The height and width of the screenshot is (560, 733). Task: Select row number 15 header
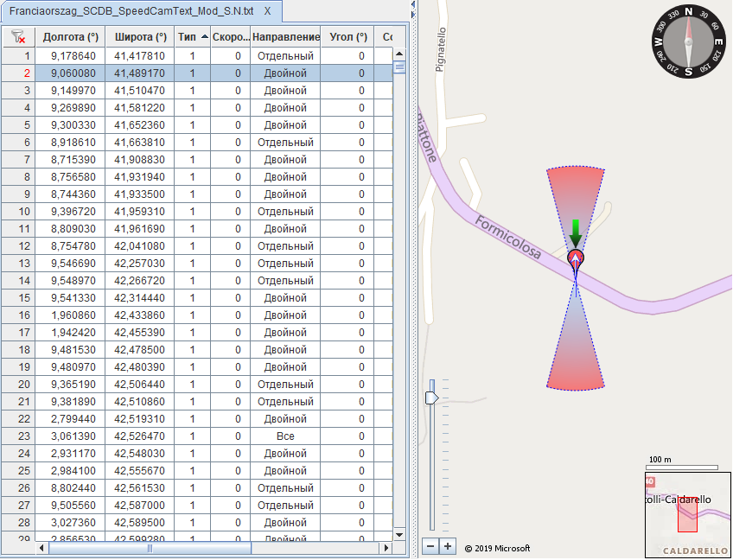pyautogui.click(x=18, y=298)
